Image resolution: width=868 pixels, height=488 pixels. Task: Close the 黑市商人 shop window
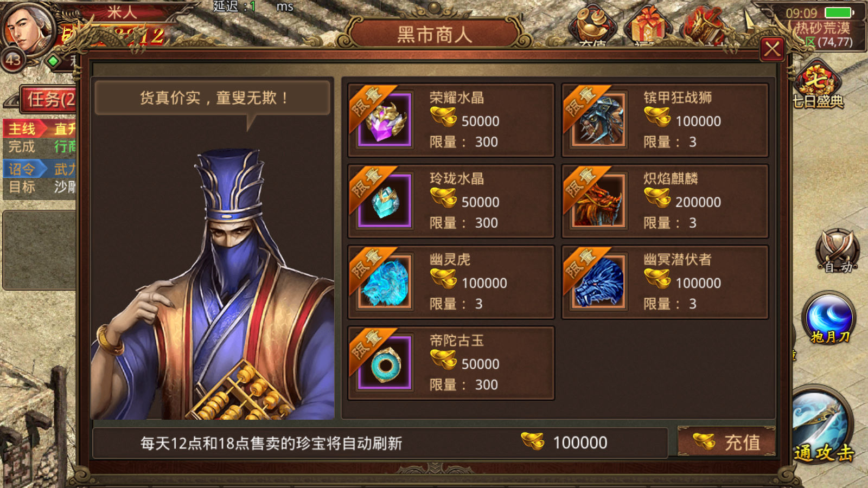773,50
